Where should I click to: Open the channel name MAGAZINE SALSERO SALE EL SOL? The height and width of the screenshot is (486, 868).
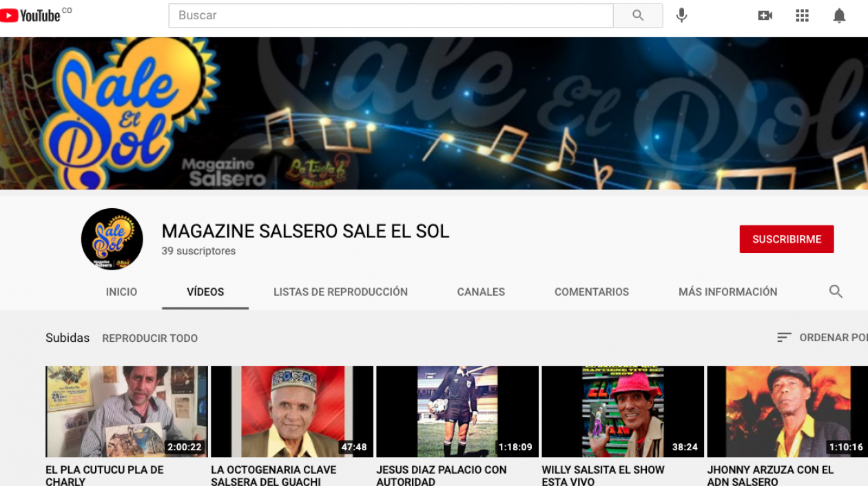[x=305, y=231]
